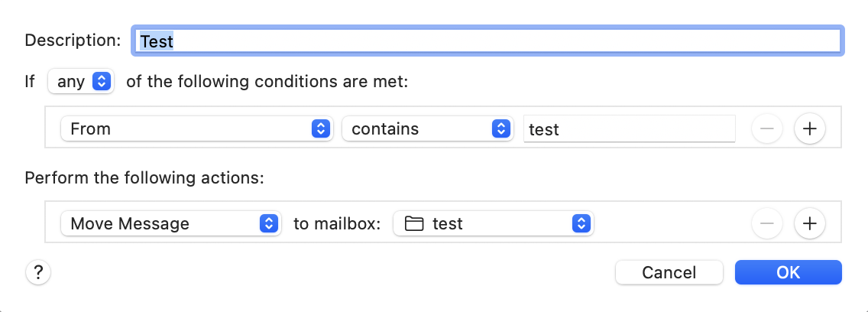Image resolution: width=868 pixels, height=312 pixels.
Task: Add another action with plus button
Action: tap(810, 223)
